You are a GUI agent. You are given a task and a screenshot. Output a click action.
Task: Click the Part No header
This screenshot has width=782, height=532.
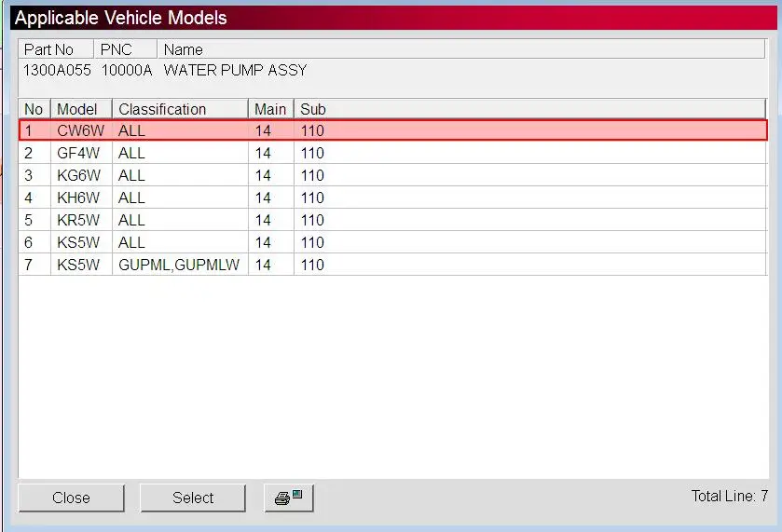56,49
